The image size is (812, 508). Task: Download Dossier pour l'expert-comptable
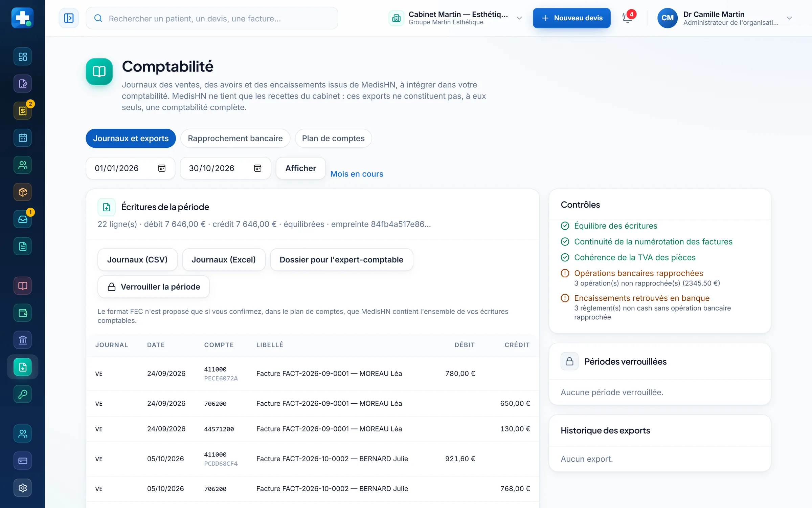point(341,260)
